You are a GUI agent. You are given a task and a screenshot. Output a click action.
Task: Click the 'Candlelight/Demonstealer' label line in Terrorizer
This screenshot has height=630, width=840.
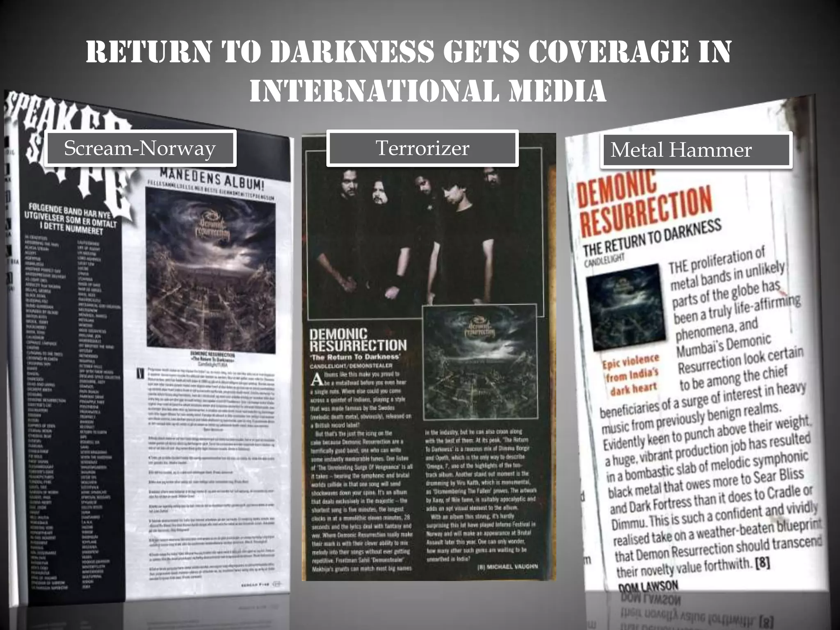click(x=351, y=365)
